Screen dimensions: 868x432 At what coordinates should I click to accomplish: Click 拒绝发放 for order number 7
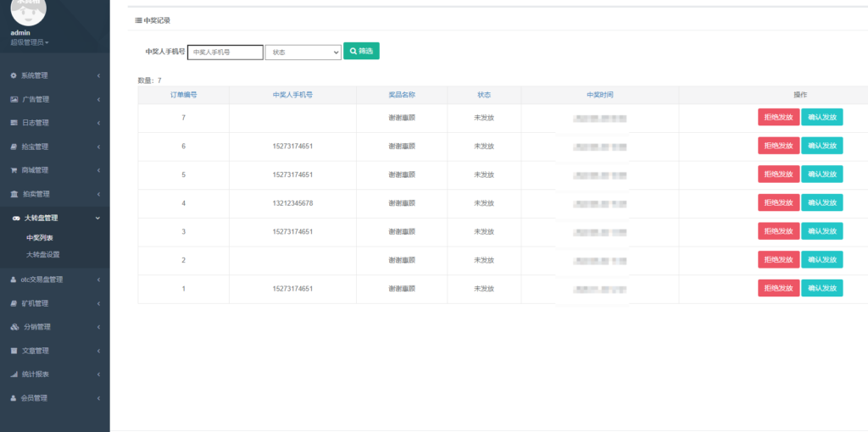(x=778, y=118)
